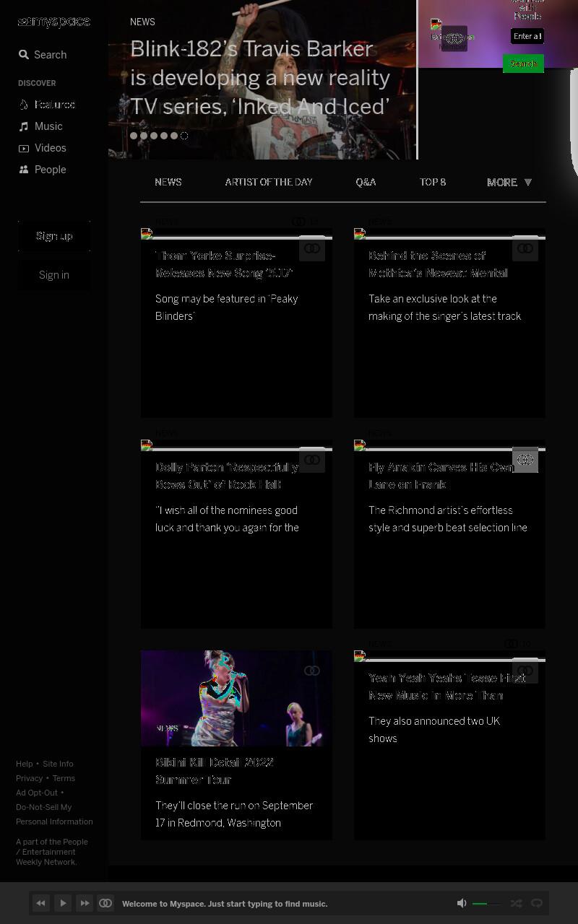Screen dimensions: 578x924
Task: Open Yeah Yeah Yeahs Tease First headline
Action: coord(447,687)
